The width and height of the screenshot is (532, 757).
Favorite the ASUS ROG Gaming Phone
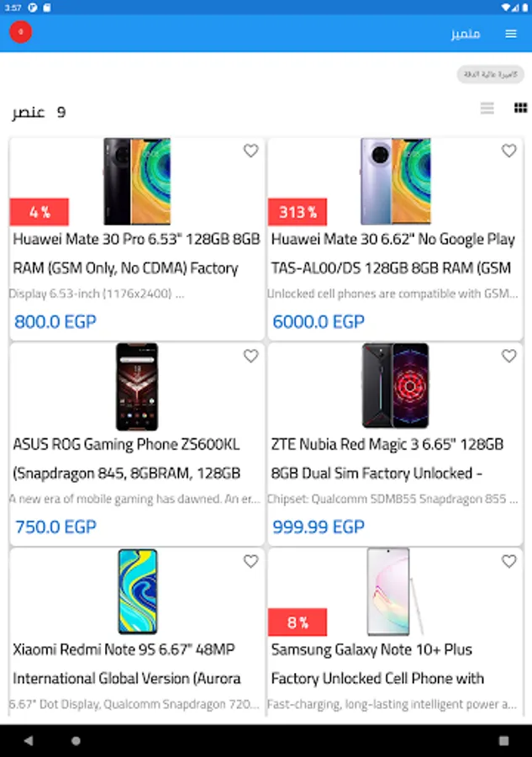coord(250,356)
